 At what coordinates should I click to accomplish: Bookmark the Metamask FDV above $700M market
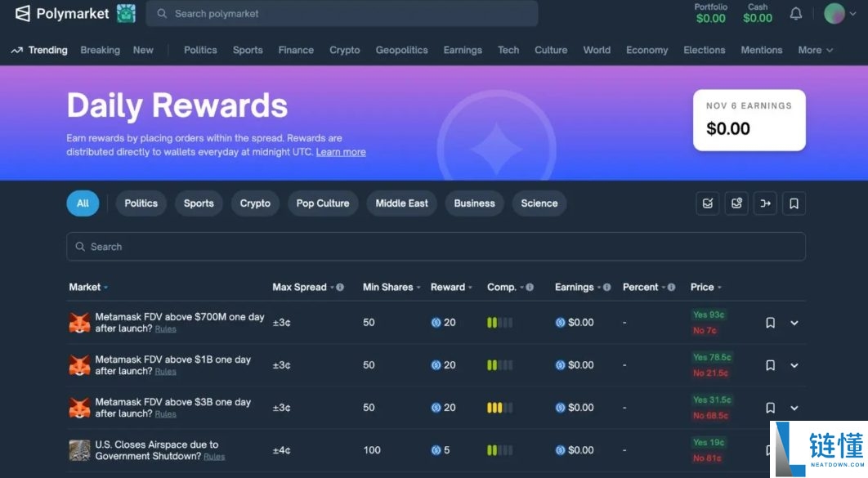pos(770,323)
